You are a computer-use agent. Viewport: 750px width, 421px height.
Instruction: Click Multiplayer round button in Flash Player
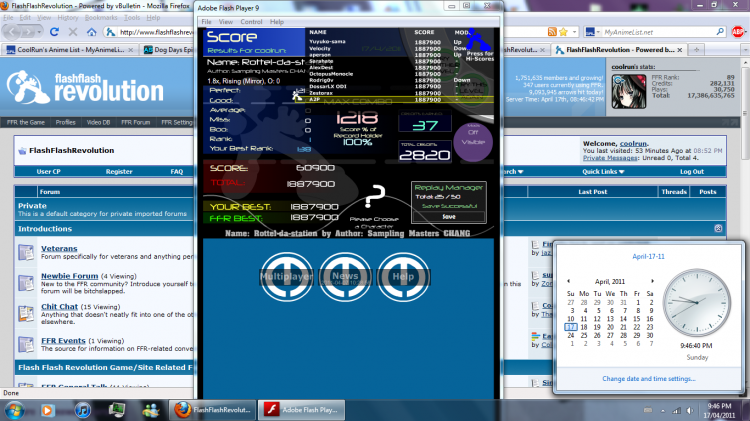point(287,277)
